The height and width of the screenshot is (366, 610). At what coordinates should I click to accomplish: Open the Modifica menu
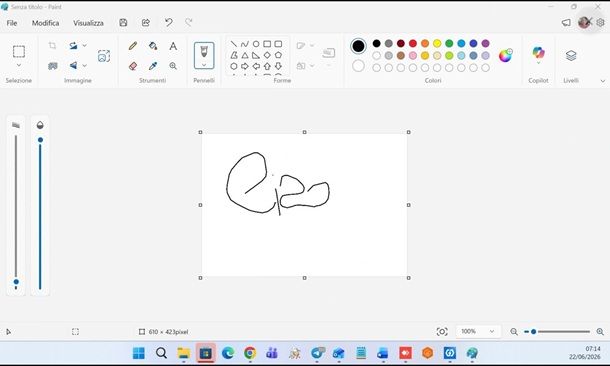click(46, 23)
